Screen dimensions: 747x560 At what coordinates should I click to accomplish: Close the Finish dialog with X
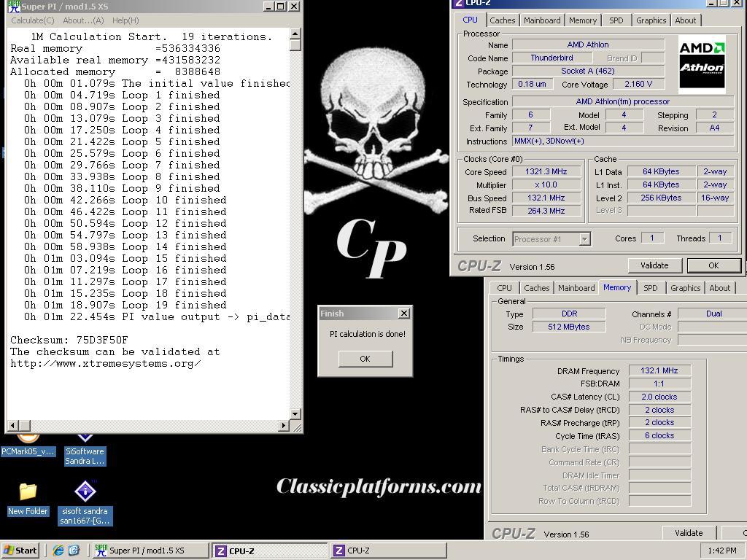coord(404,314)
